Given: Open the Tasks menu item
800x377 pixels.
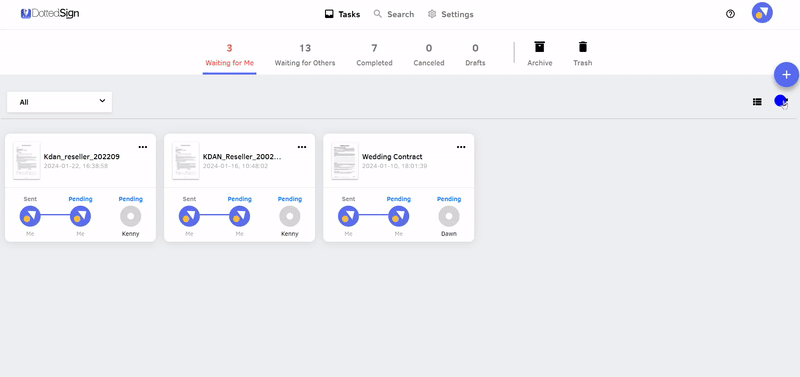Looking at the screenshot, I should pos(342,14).
